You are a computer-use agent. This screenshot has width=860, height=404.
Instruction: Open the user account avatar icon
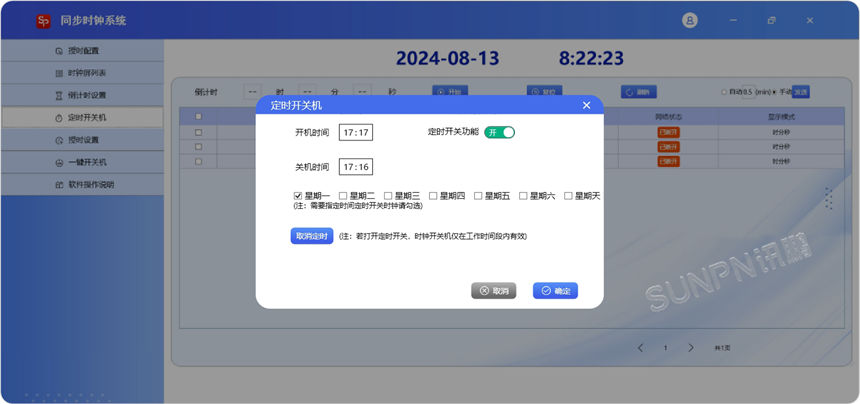point(690,20)
